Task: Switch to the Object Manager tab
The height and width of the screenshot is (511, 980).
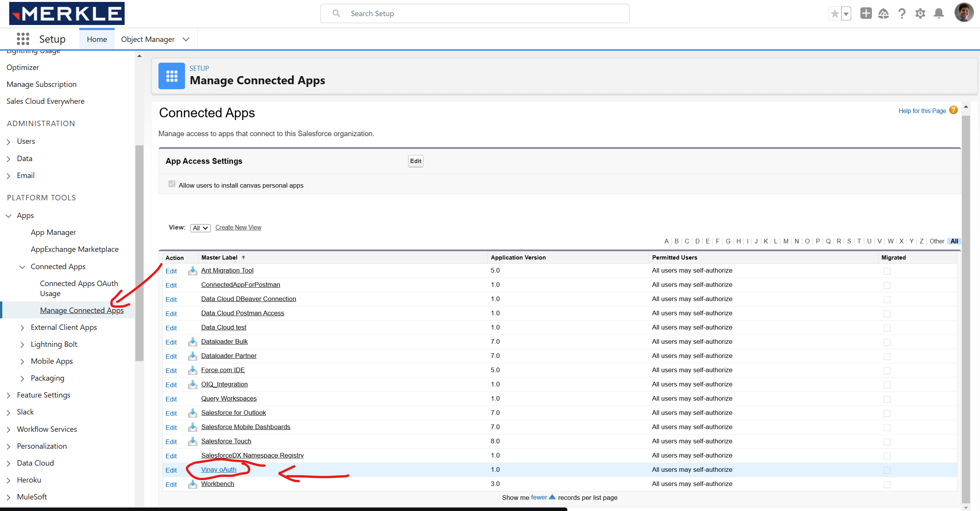Action: click(x=148, y=39)
